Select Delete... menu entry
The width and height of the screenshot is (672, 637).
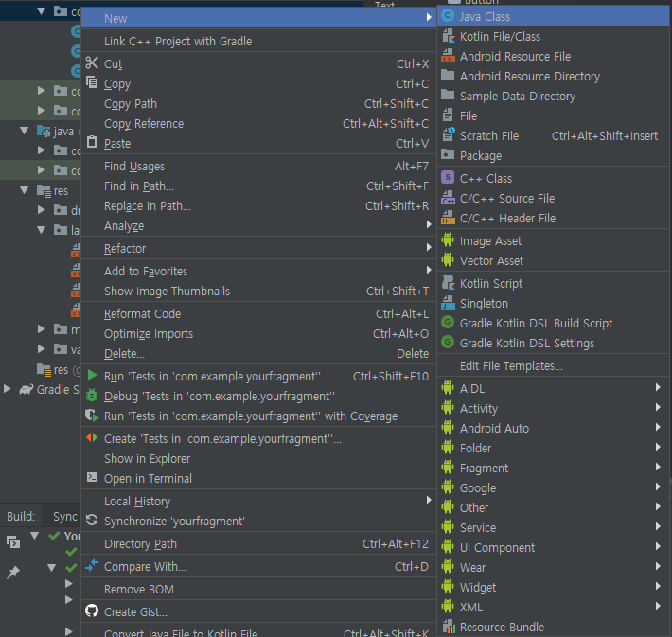(x=258, y=353)
